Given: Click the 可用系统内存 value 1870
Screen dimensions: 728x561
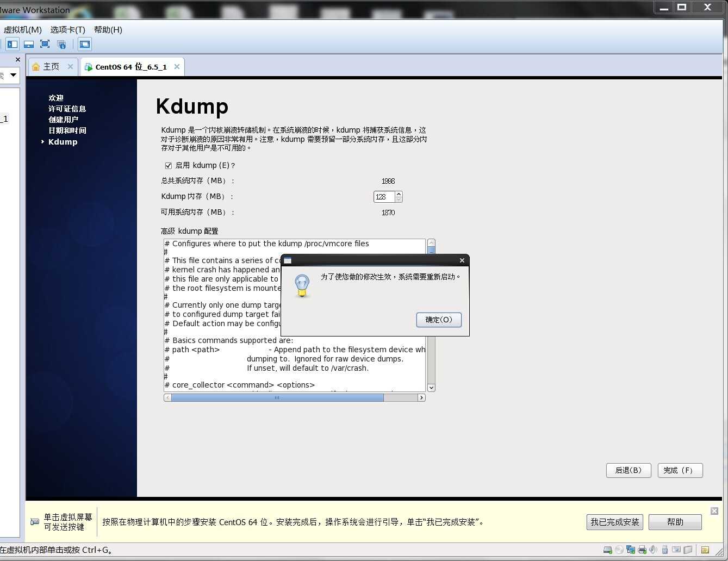Looking at the screenshot, I should pos(388,213).
